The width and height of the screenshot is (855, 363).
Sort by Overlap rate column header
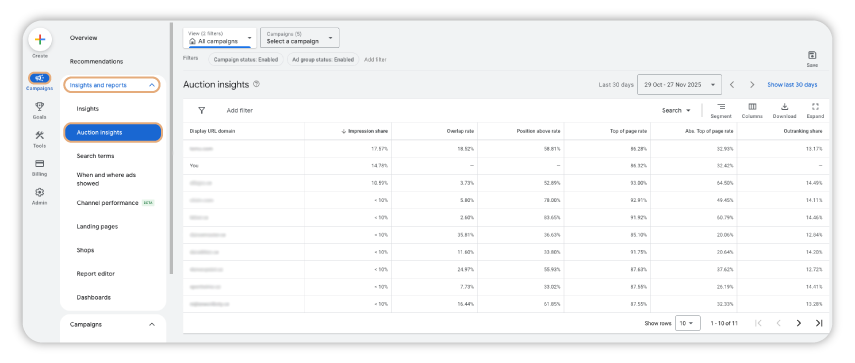click(x=460, y=131)
